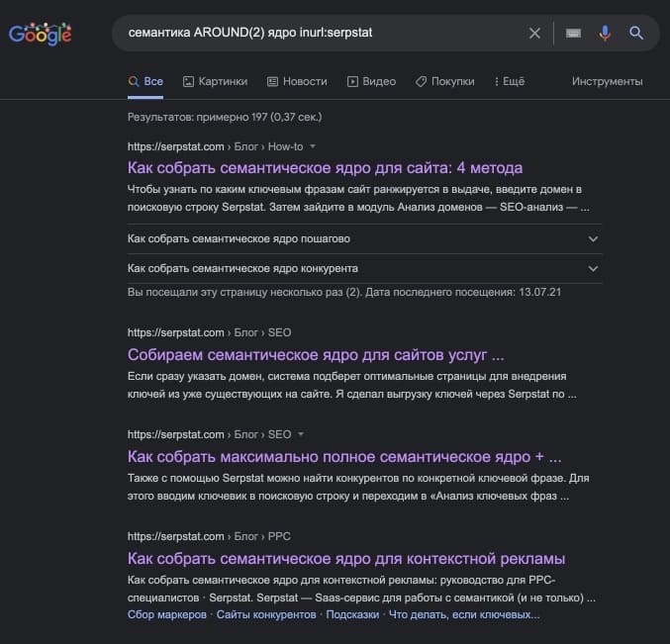
Task: Start voice search with microphone icon
Action: point(605,33)
